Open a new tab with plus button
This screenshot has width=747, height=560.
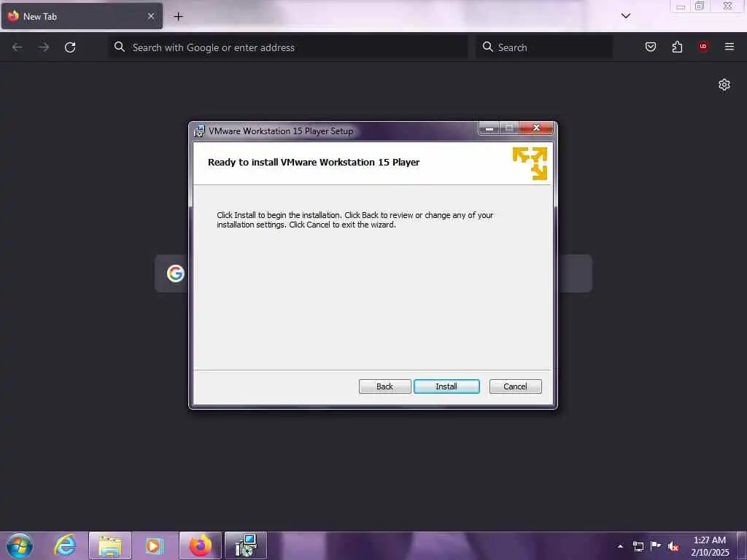tap(178, 16)
